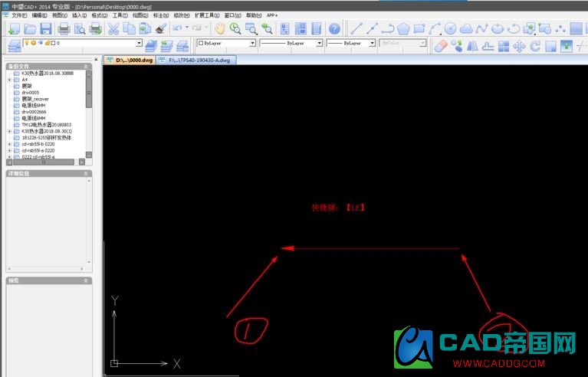Close the left side panel
588x377 pixels.
(96, 59)
